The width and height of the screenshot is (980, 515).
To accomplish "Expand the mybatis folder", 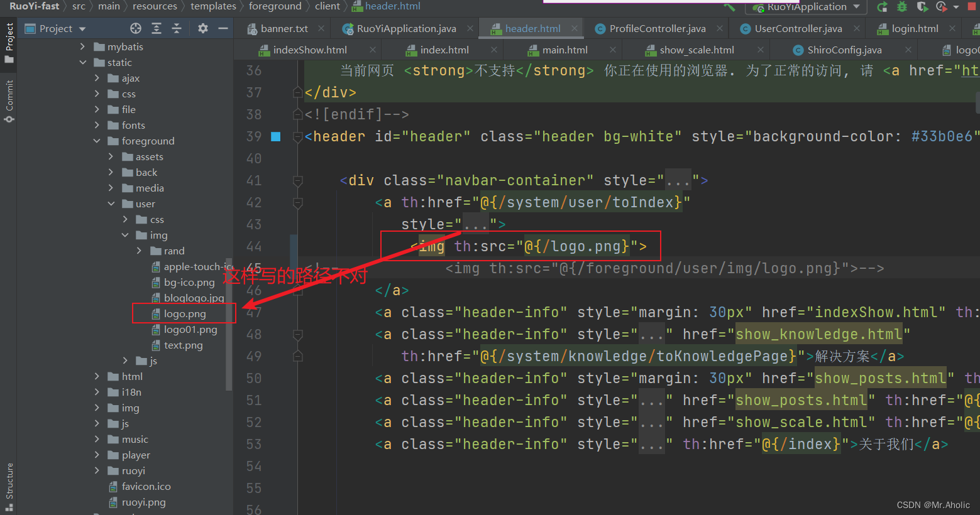I will click(x=82, y=46).
